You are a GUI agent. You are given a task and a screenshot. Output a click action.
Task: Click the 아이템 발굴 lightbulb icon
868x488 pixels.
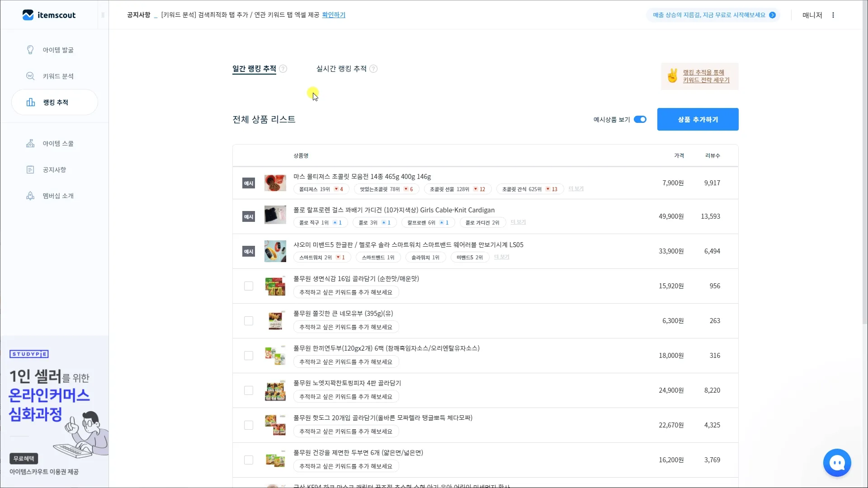point(30,50)
